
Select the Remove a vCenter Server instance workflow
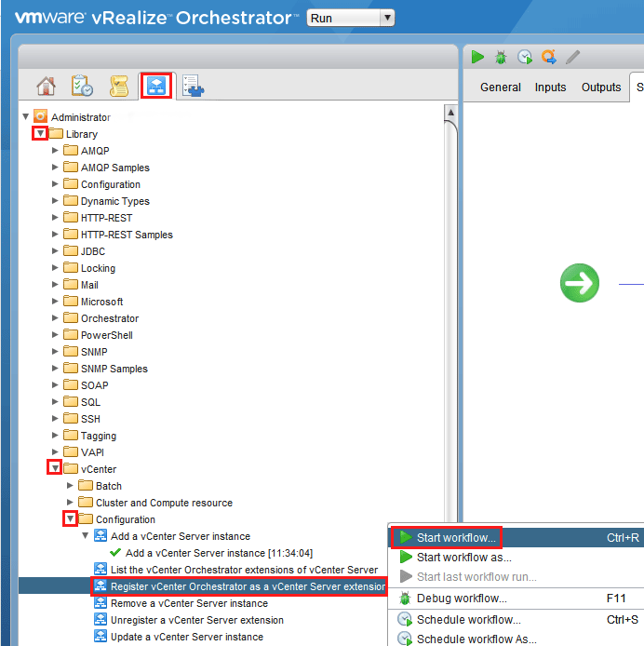[x=189, y=603]
